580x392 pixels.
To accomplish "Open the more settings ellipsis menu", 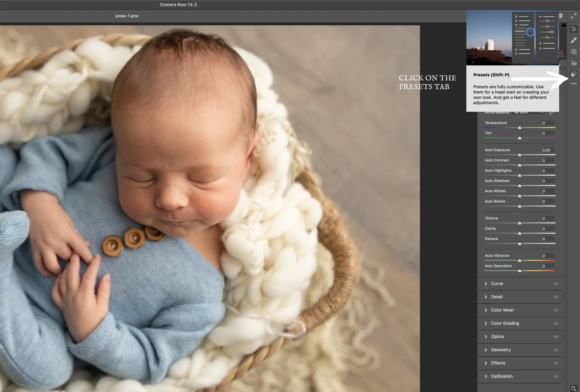I will 574,84.
